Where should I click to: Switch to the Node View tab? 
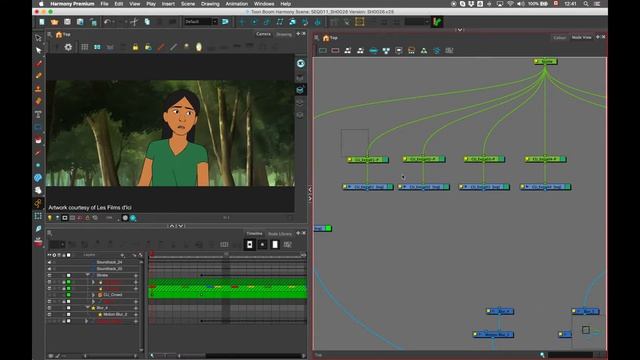[x=581, y=37]
